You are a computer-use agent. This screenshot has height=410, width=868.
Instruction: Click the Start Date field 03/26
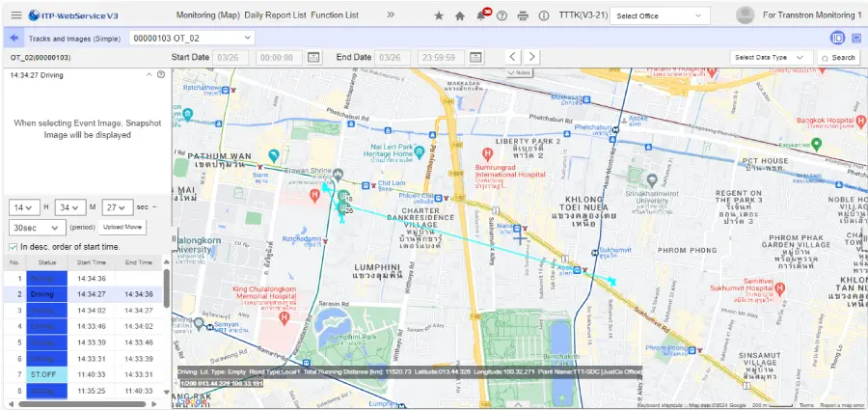point(231,58)
